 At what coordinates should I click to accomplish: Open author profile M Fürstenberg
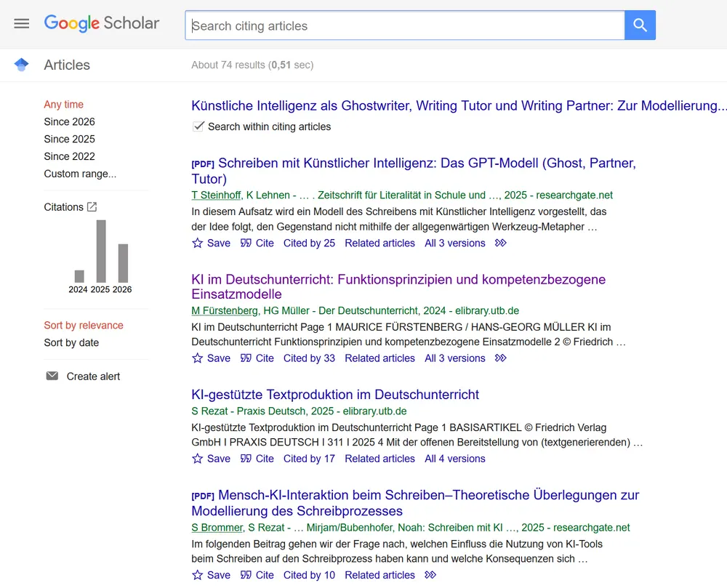coord(225,310)
